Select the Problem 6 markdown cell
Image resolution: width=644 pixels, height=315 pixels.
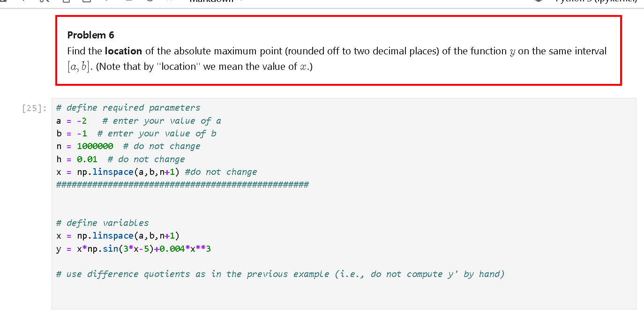pyautogui.click(x=328, y=52)
